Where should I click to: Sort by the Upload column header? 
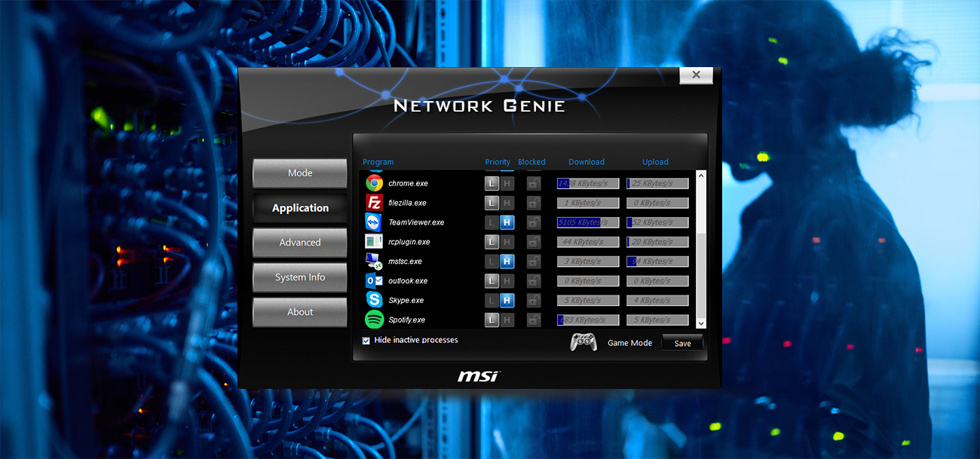point(655,162)
